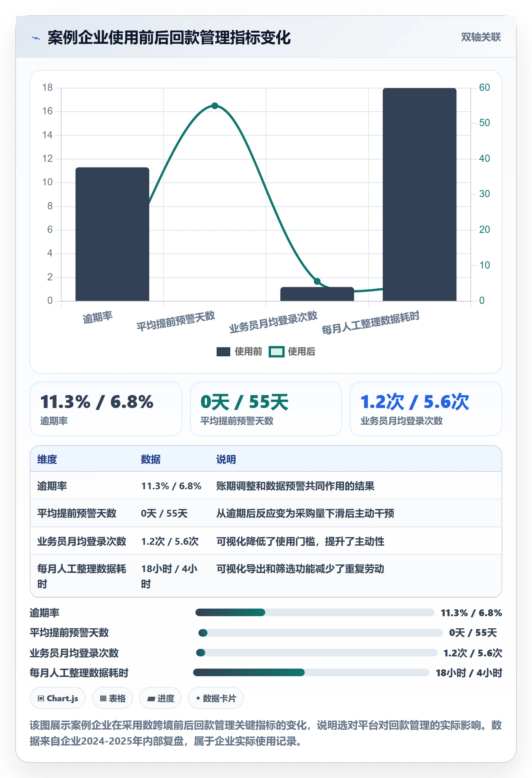
Task: Click the 数据卡片 tag diamond icon
Action: [198, 698]
